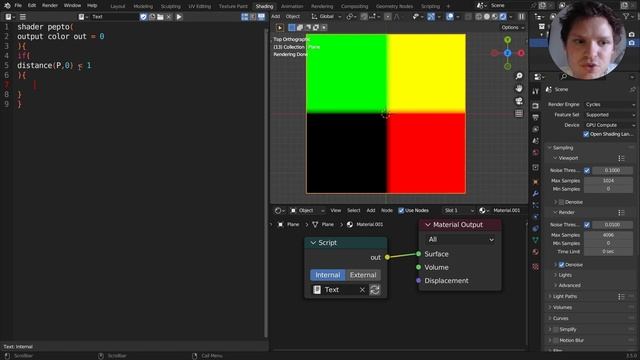Open the node editor View menu

click(x=336, y=211)
